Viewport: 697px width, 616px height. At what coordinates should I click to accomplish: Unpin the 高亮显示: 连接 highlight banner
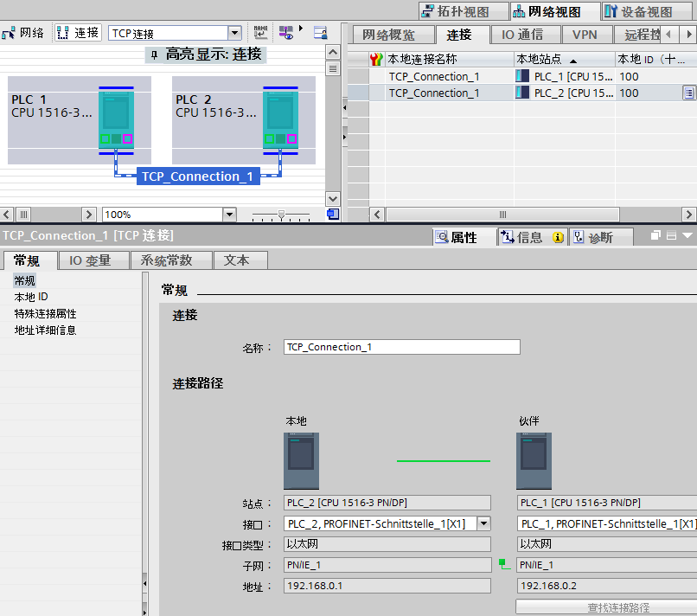[154, 55]
